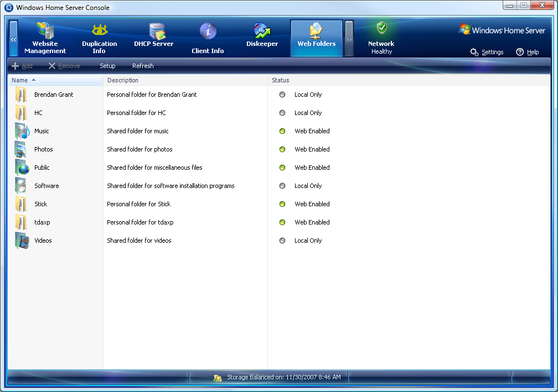Click 'Shared folder for software installation programs'
558x392 pixels.
point(171,186)
